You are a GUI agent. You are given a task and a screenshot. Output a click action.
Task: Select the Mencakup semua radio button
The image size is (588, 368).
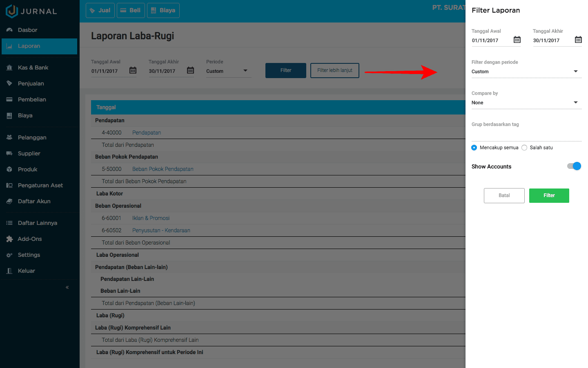click(474, 148)
